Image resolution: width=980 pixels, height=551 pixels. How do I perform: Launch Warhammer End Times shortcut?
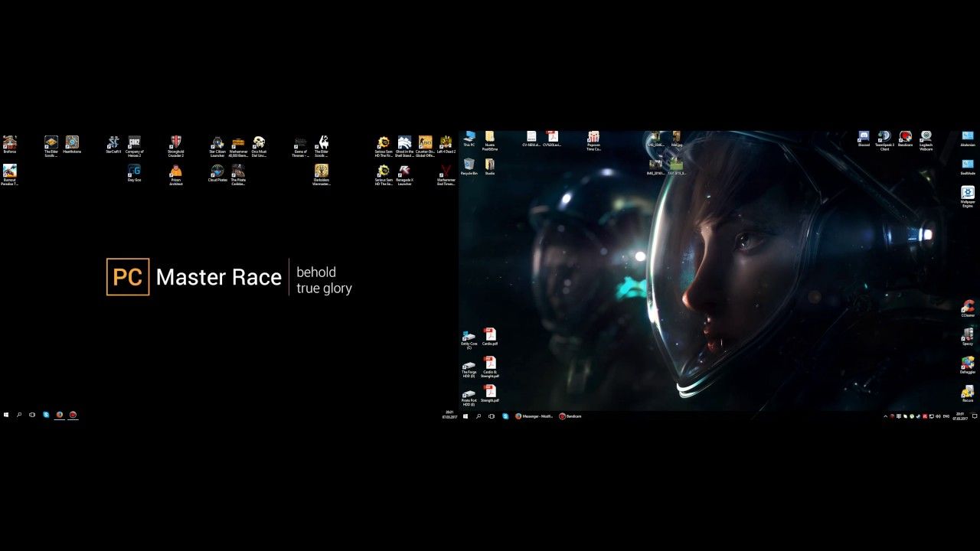[446, 174]
